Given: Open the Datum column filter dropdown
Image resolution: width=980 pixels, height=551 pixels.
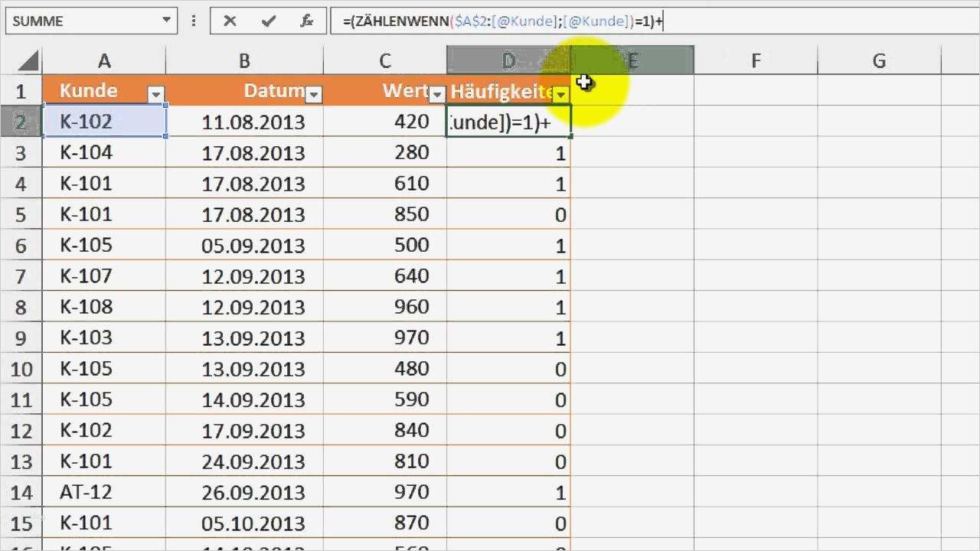Looking at the screenshot, I should 314,95.
